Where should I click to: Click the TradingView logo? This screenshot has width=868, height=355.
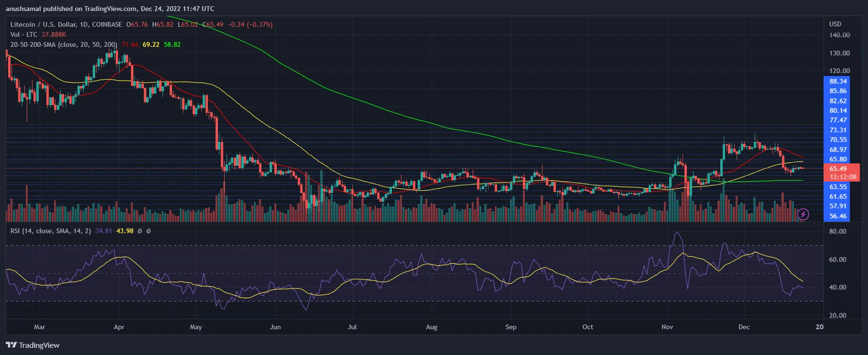pyautogui.click(x=33, y=345)
